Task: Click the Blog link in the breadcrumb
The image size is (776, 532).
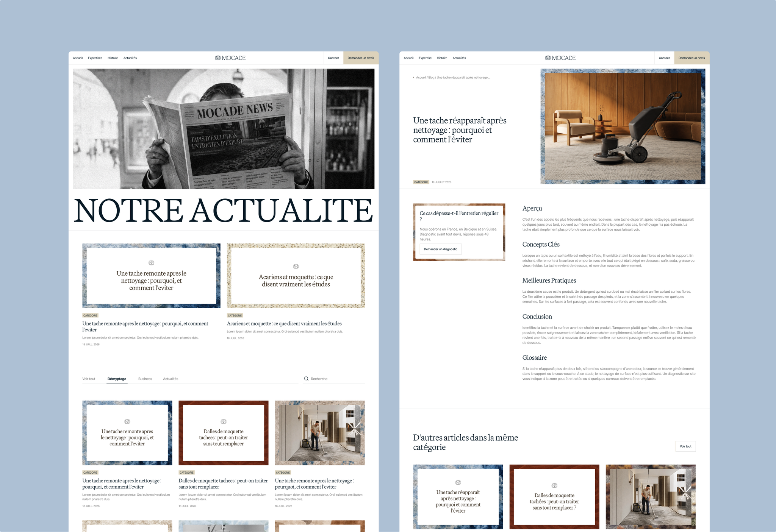Action: 431,78
